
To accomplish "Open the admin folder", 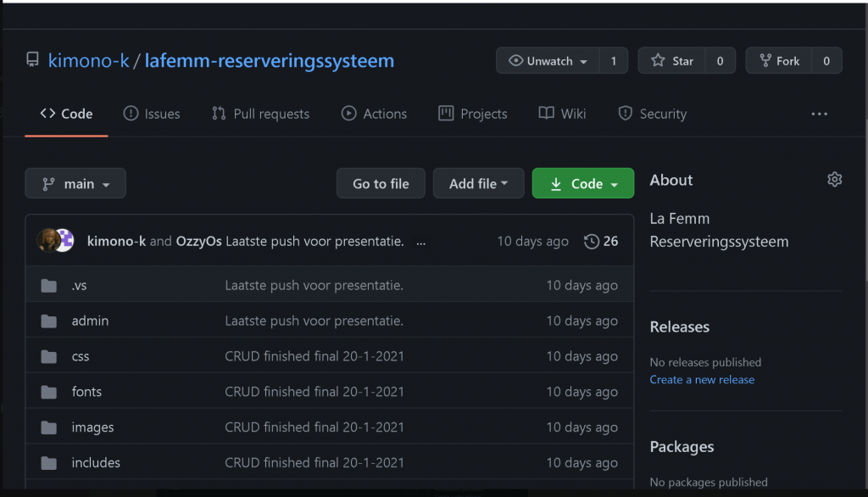I will coord(90,321).
